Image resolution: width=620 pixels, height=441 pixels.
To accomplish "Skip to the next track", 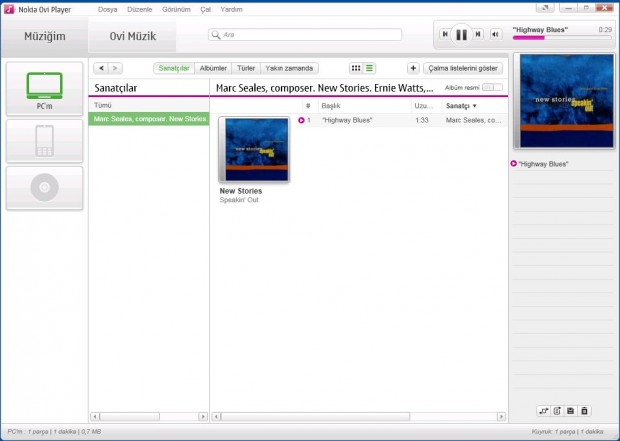I will tap(478, 34).
